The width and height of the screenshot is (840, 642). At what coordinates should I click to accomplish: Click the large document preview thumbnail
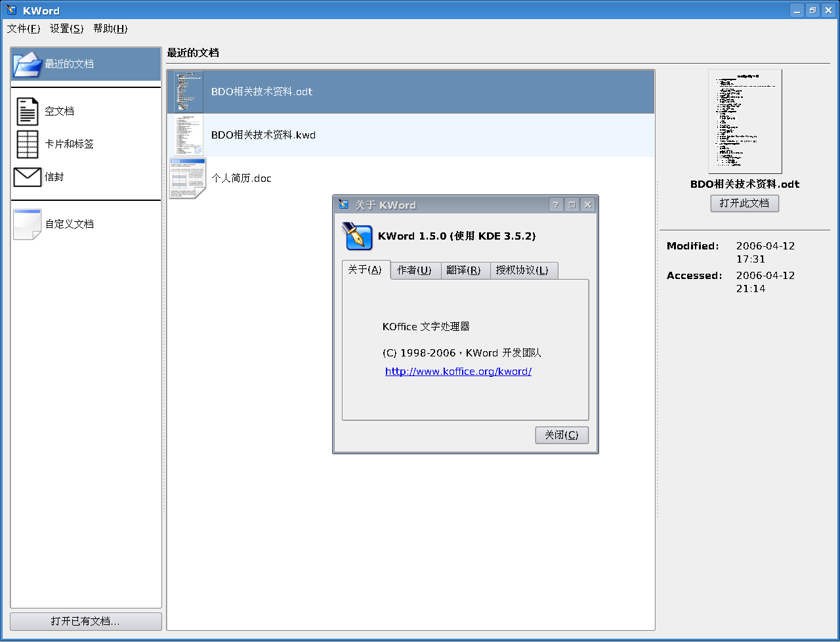tap(745, 121)
